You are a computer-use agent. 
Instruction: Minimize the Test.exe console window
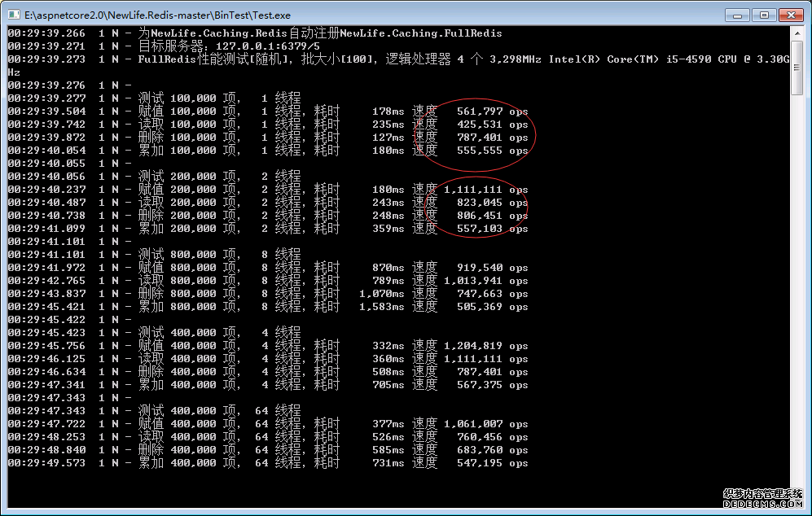(740, 14)
